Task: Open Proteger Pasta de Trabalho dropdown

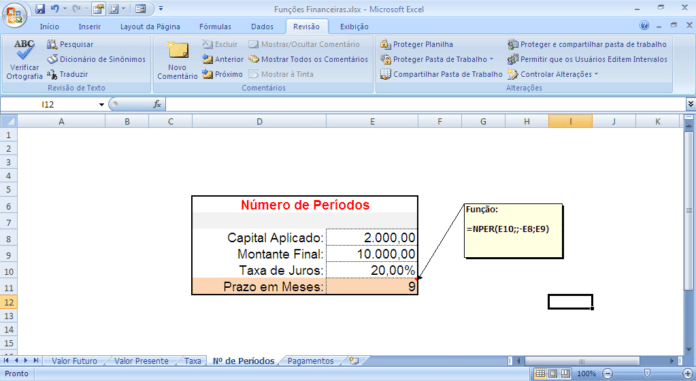Action: (437, 59)
